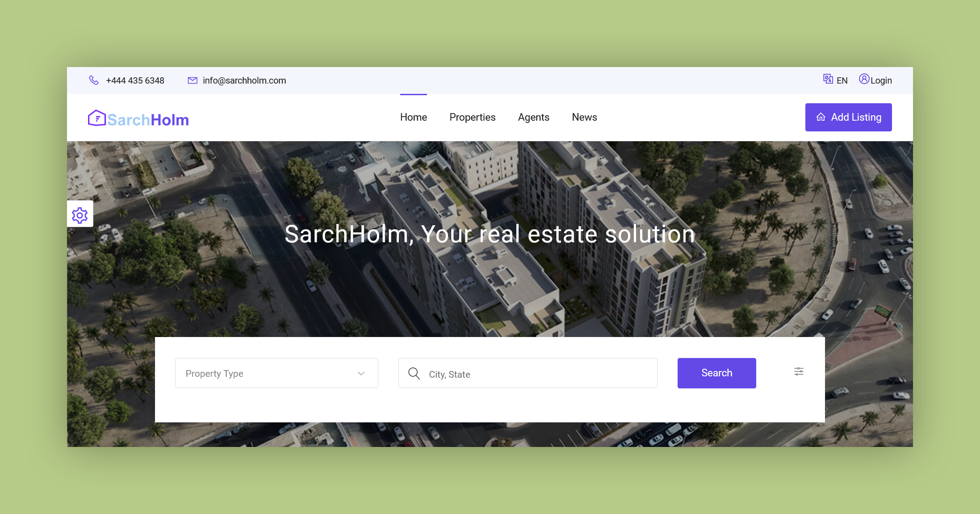
Task: Click the Search button
Action: (716, 373)
